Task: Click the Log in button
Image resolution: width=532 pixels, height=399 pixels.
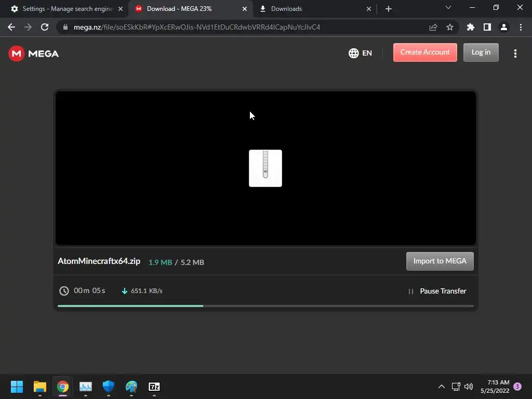Action: (x=481, y=52)
